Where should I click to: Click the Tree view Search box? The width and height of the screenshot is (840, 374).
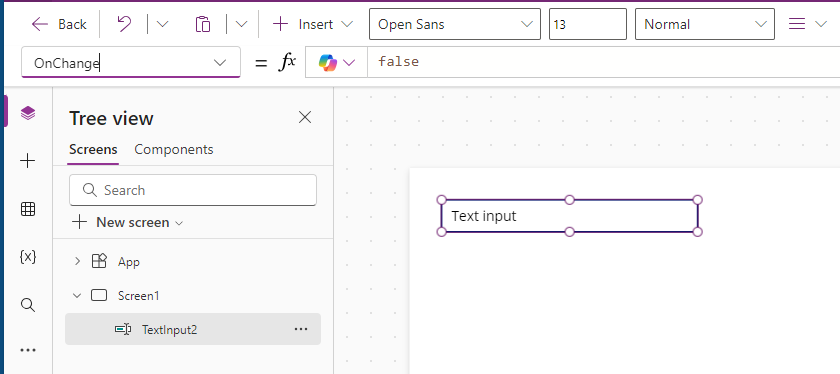coord(193,190)
